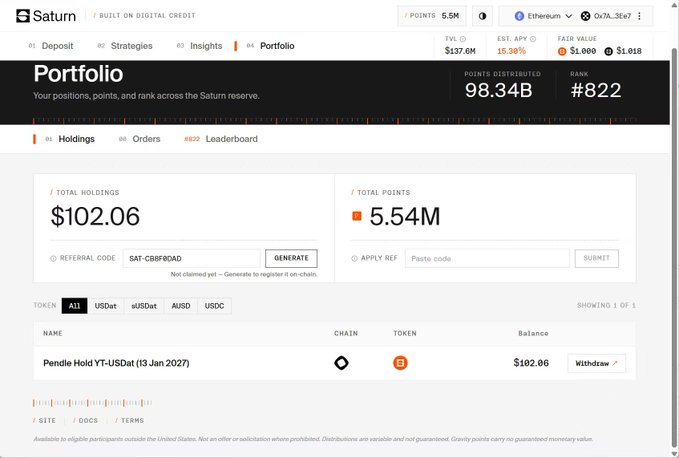Open the three-dot wallet menu
This screenshot has height=458, width=679.
click(639, 16)
